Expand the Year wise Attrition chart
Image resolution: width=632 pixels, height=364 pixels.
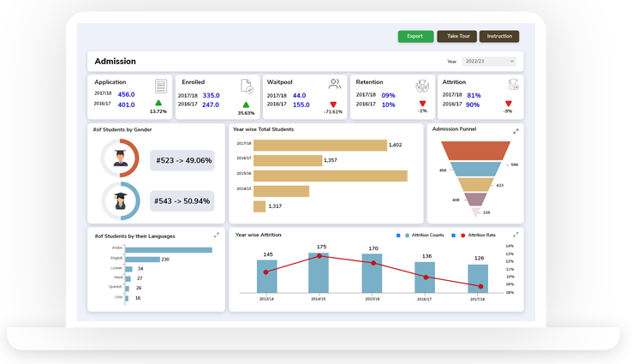(x=516, y=235)
